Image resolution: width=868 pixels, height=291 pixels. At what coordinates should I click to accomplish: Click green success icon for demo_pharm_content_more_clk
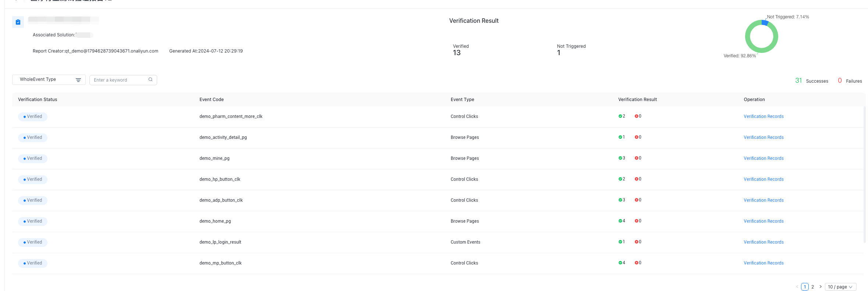[620, 116]
